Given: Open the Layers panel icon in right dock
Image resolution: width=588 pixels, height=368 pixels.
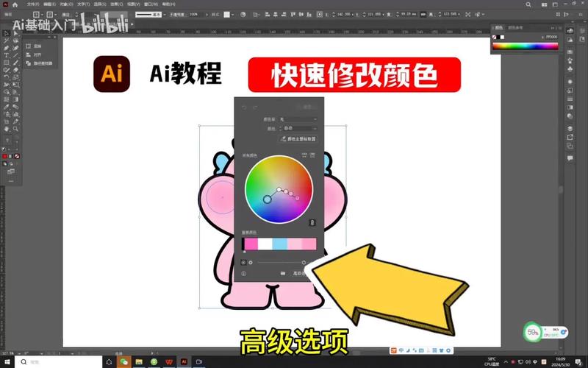Looking at the screenshot, I should [570, 128].
